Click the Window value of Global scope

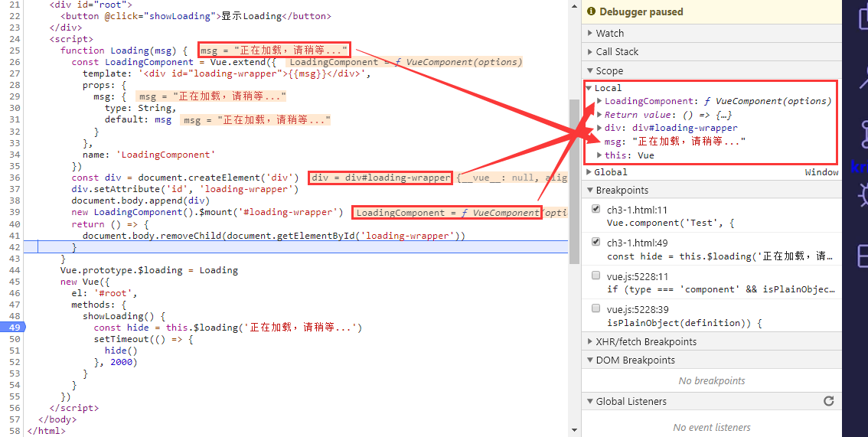tap(821, 173)
